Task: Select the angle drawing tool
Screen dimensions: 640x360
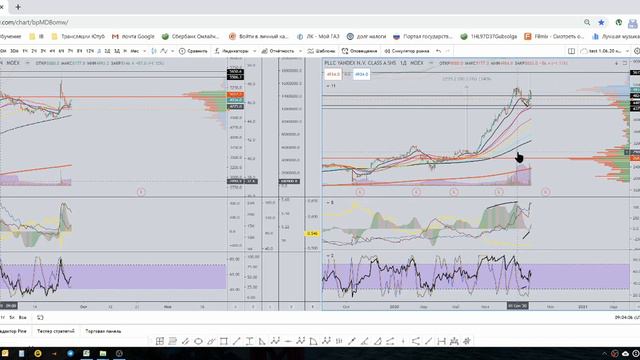Action: click(364, 341)
